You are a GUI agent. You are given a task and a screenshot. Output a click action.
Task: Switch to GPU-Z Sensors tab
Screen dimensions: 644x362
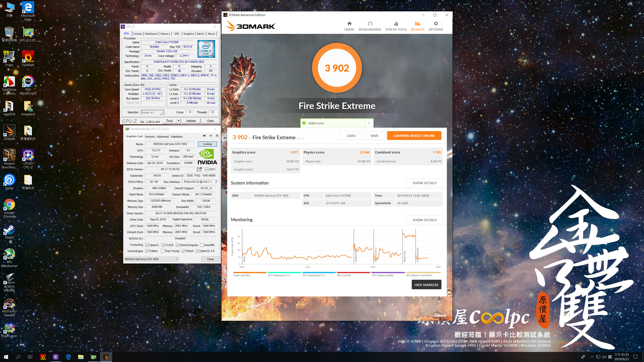tap(150, 137)
